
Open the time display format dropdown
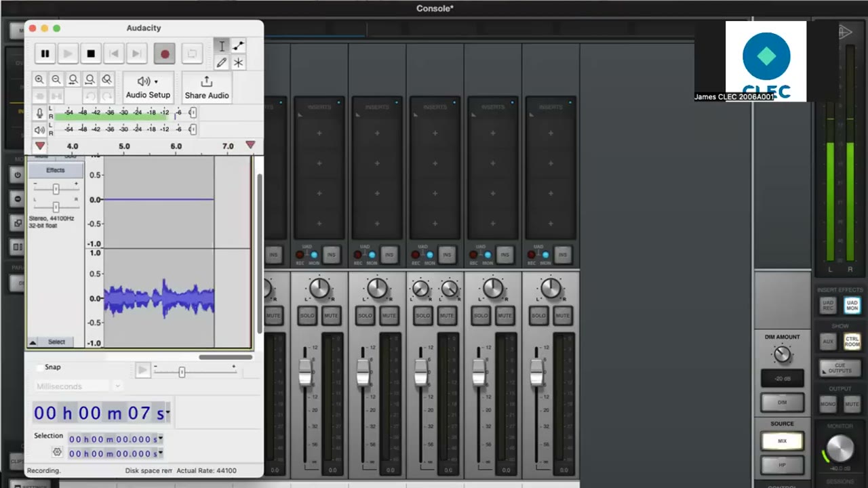167,413
